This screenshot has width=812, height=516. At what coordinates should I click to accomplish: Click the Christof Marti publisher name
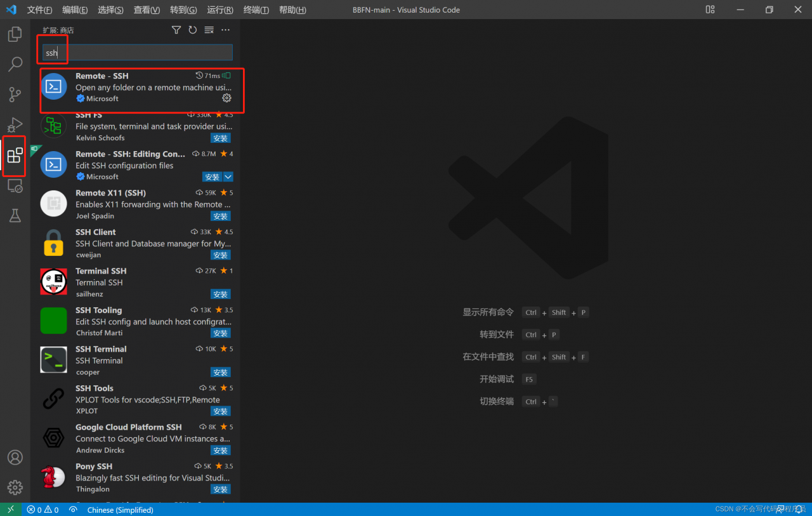pyautogui.click(x=99, y=333)
